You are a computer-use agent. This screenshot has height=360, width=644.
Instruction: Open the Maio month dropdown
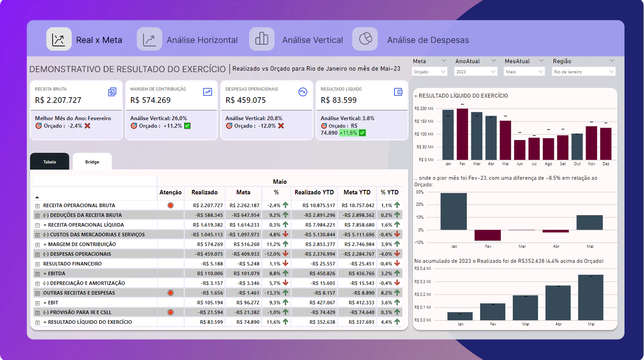pos(524,72)
